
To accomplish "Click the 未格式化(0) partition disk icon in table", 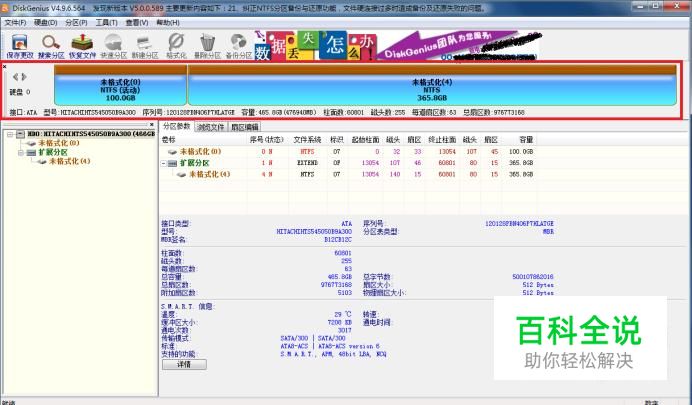I will [173, 152].
